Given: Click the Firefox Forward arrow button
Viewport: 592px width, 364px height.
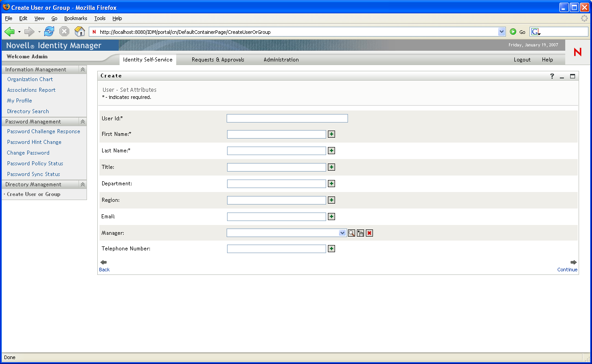Looking at the screenshot, I should [29, 32].
